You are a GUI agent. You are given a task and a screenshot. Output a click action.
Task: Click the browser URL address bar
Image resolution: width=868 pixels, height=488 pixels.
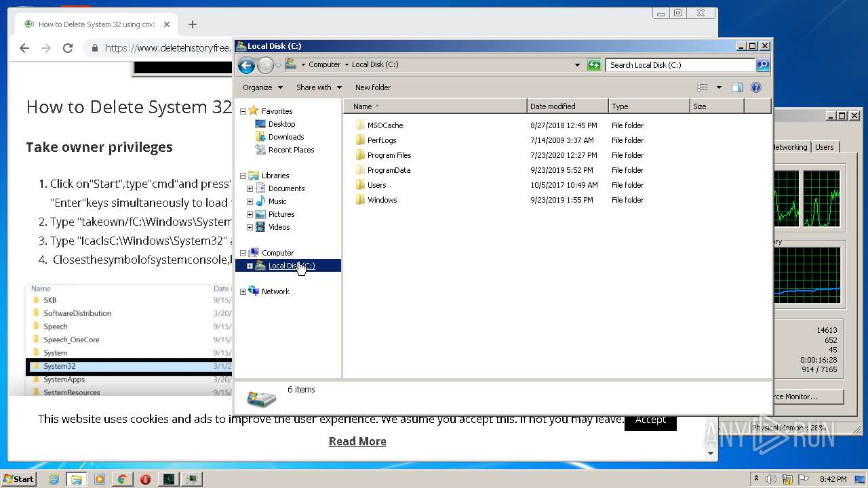point(167,48)
